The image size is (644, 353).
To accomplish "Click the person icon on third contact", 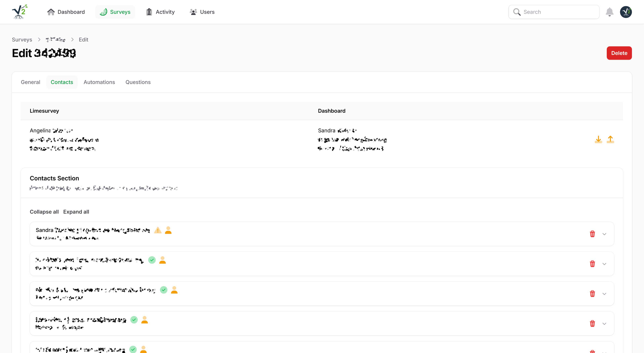I will coord(174,290).
